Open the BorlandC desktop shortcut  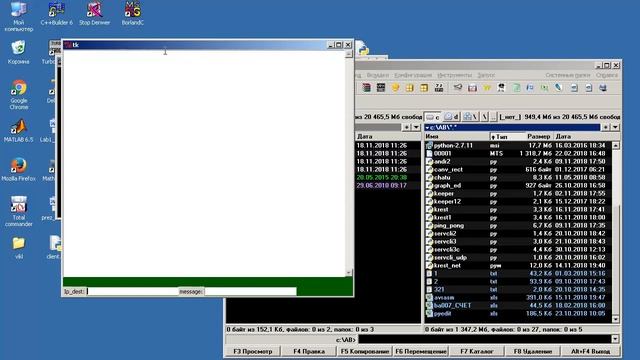tap(133, 14)
